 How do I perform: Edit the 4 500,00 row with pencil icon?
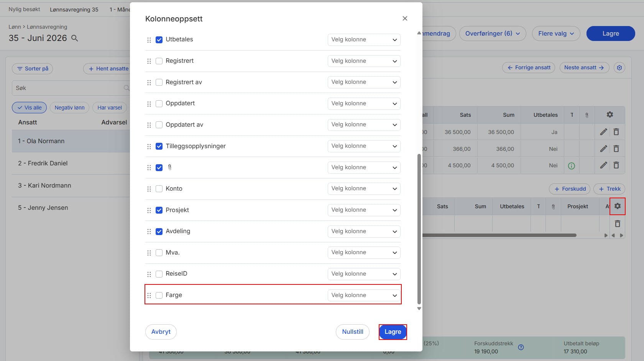pyautogui.click(x=603, y=165)
